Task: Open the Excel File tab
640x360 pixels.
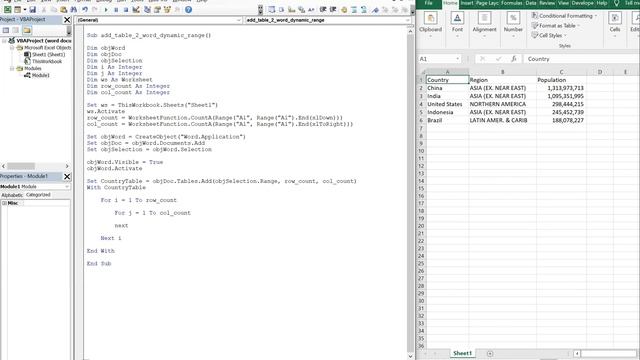Action: tap(428, 3)
